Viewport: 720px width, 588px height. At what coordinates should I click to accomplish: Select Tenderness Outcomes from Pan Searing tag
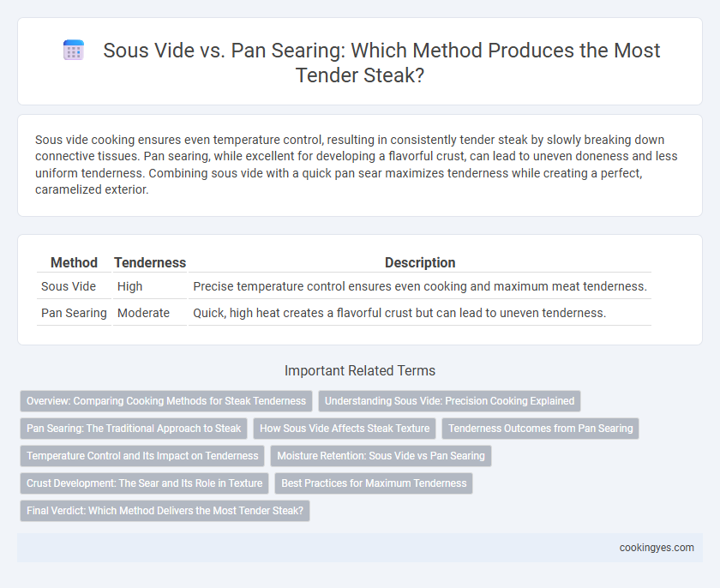point(541,429)
